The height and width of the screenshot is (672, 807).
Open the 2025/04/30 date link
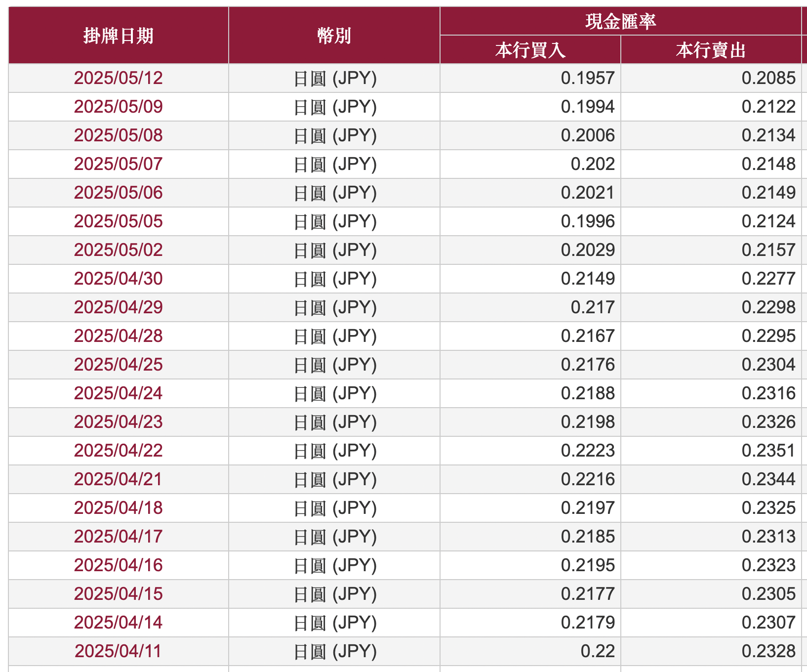[x=118, y=279]
